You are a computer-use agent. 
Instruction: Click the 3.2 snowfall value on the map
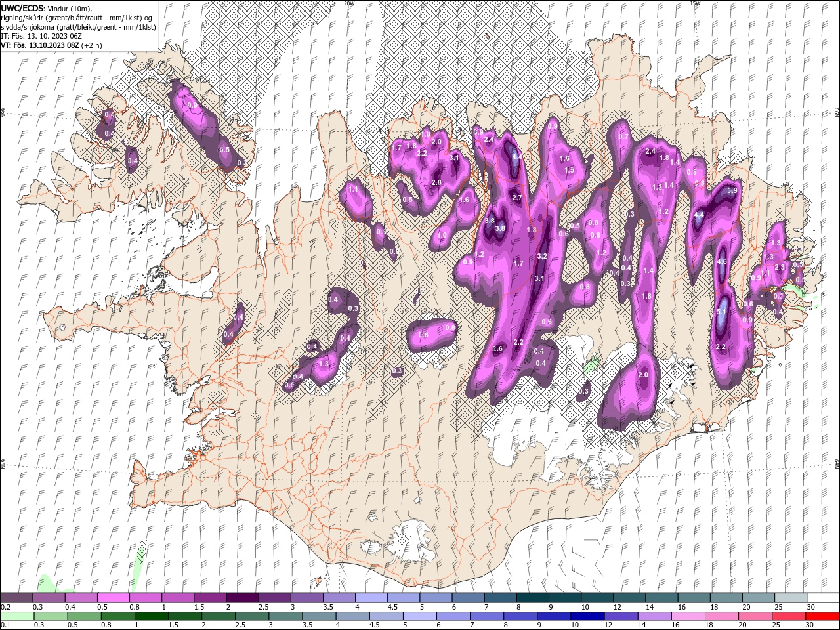click(542, 256)
